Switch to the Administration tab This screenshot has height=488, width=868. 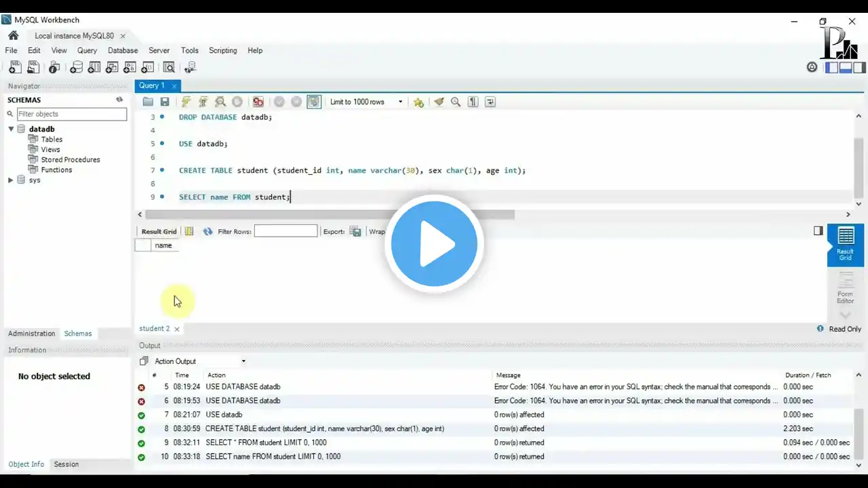point(32,333)
